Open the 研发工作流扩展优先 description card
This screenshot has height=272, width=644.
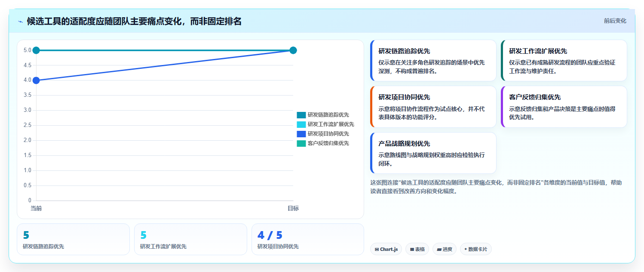[x=564, y=61]
